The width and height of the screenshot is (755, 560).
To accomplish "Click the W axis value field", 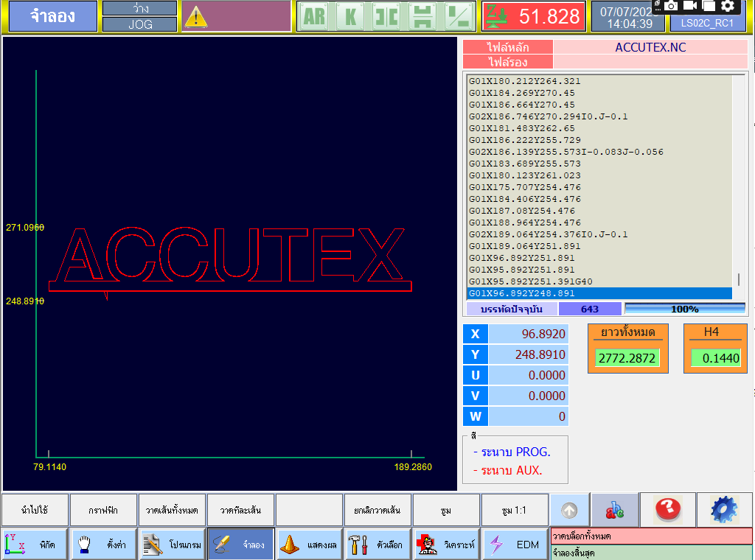I will [528, 416].
